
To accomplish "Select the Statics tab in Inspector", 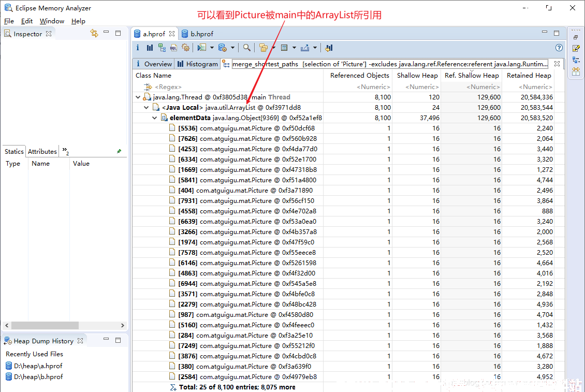I will (14, 151).
